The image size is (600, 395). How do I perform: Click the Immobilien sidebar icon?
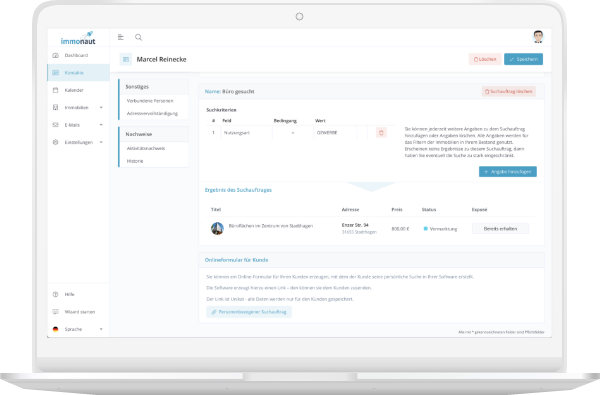pyautogui.click(x=55, y=108)
